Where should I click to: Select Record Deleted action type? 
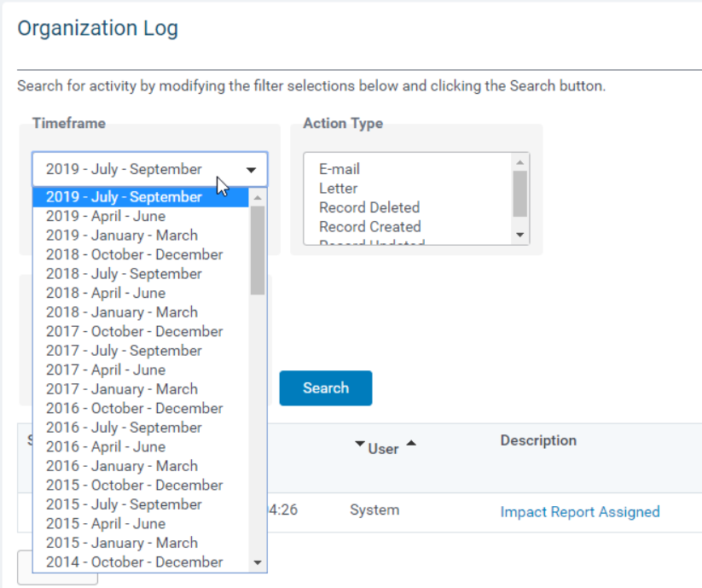click(369, 207)
